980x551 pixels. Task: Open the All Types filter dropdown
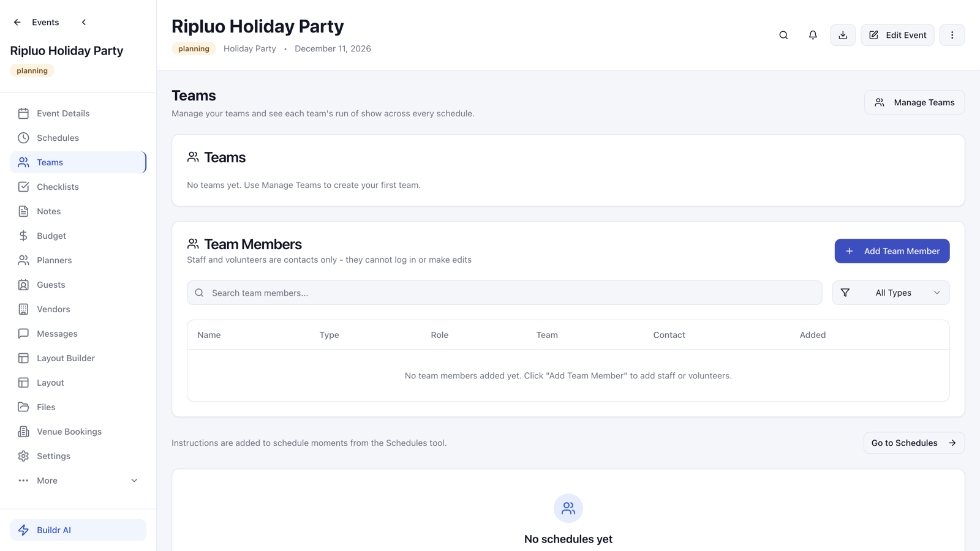tap(891, 293)
